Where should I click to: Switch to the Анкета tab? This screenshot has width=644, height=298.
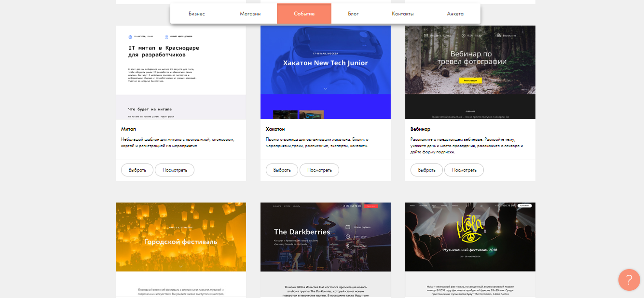pyautogui.click(x=455, y=14)
